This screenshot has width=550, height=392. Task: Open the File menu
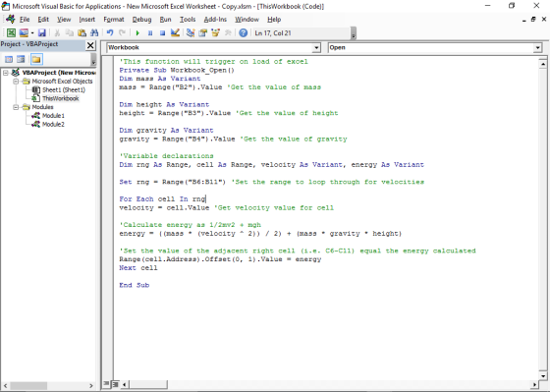pos(25,20)
